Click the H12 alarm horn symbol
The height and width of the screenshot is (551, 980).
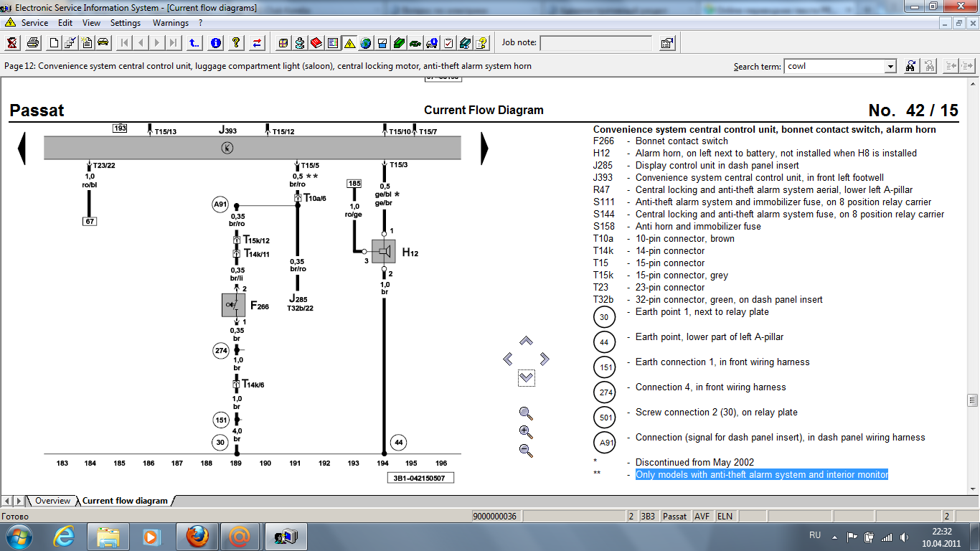coord(384,251)
